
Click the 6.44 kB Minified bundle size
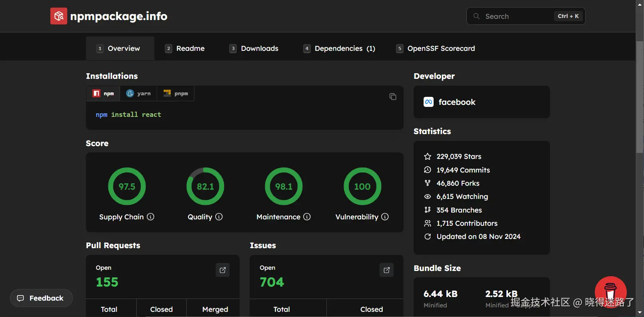coord(440,299)
